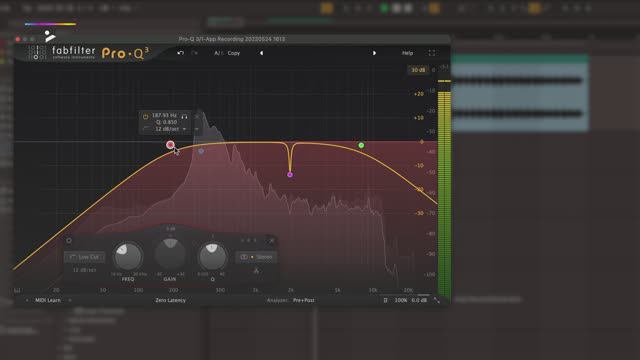640x360 pixels.
Task: Load the next preset with right arrow
Action: point(374,53)
